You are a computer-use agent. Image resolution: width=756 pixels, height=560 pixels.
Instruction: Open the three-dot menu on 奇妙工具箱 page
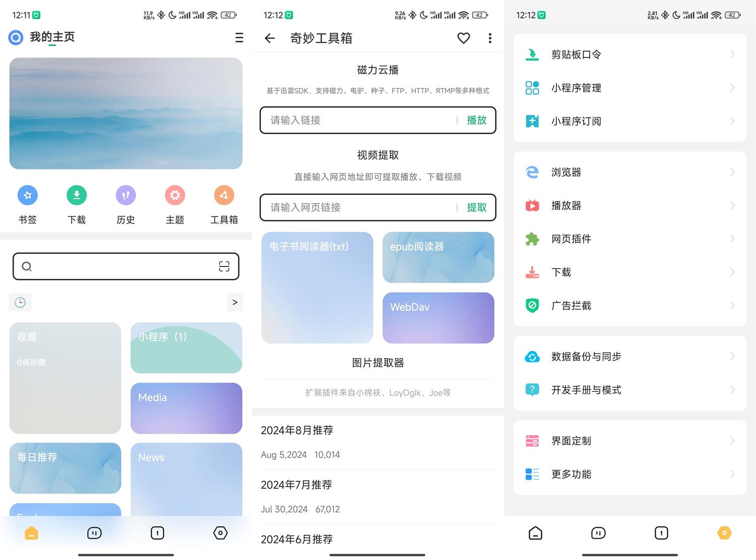pos(489,38)
